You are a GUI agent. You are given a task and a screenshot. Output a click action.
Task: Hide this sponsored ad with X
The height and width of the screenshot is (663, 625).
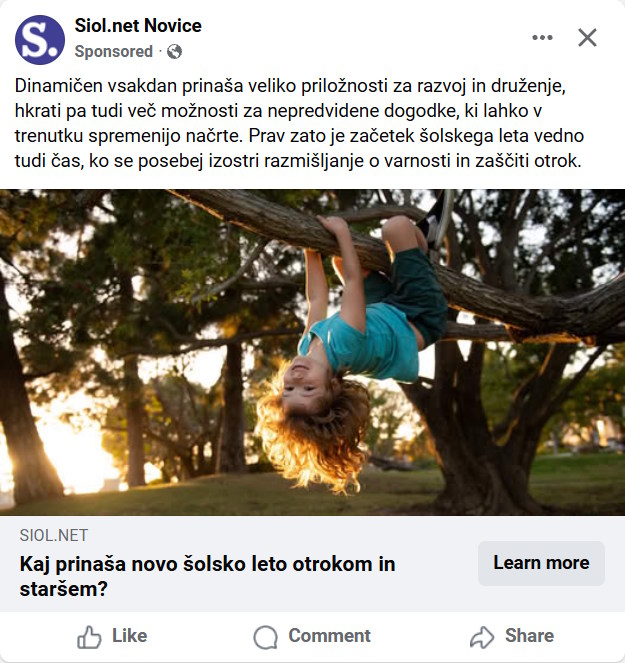coord(587,38)
